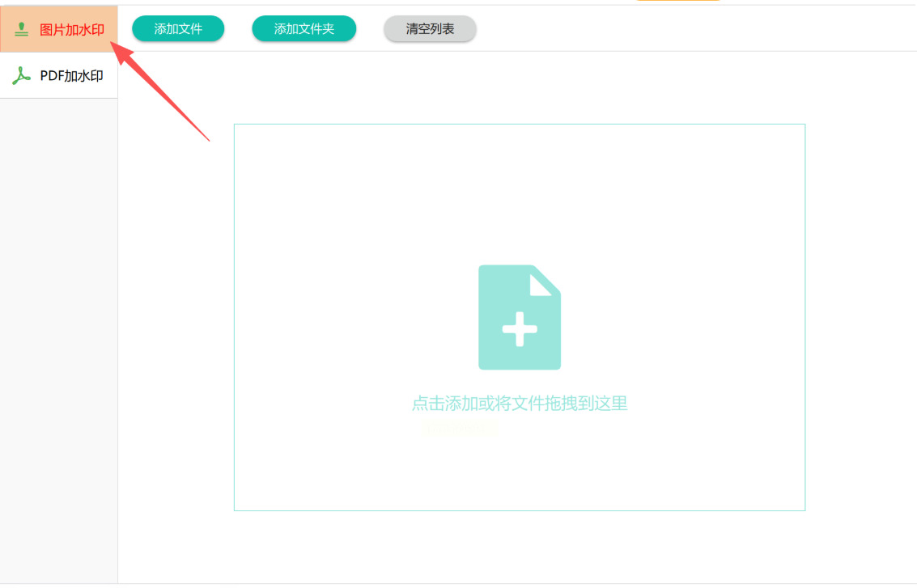
Task: Open the 图片加水印 tab
Action: [x=58, y=29]
